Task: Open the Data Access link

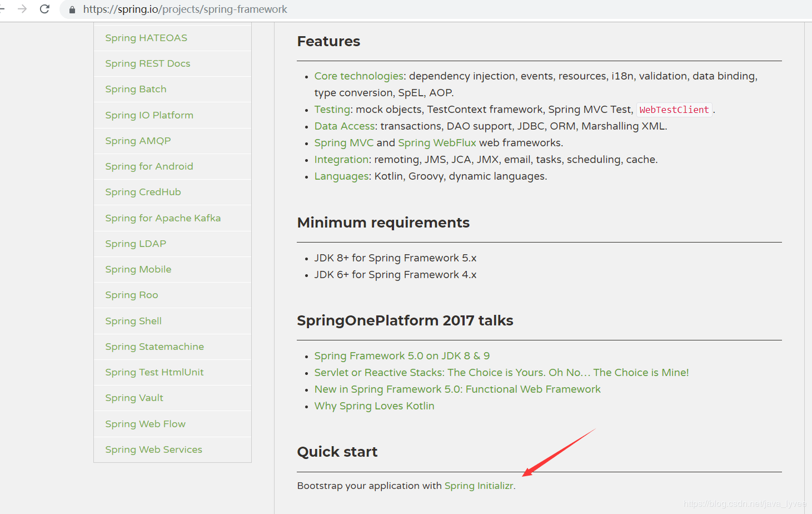Action: point(345,126)
